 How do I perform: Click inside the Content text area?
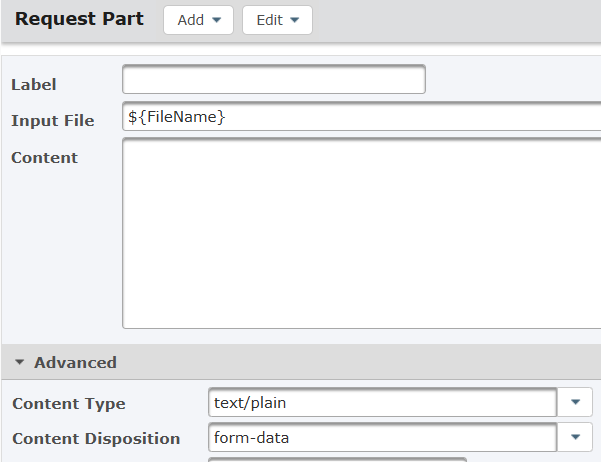point(361,233)
